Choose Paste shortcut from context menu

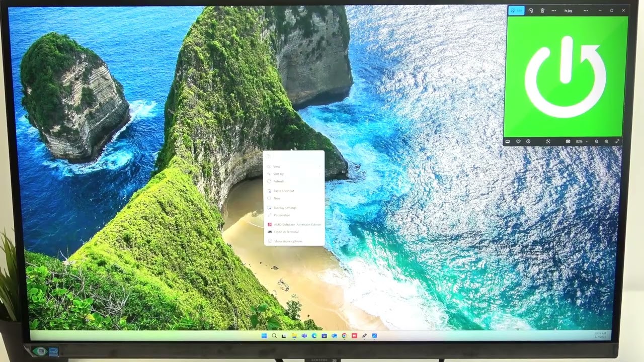pyautogui.click(x=294, y=191)
